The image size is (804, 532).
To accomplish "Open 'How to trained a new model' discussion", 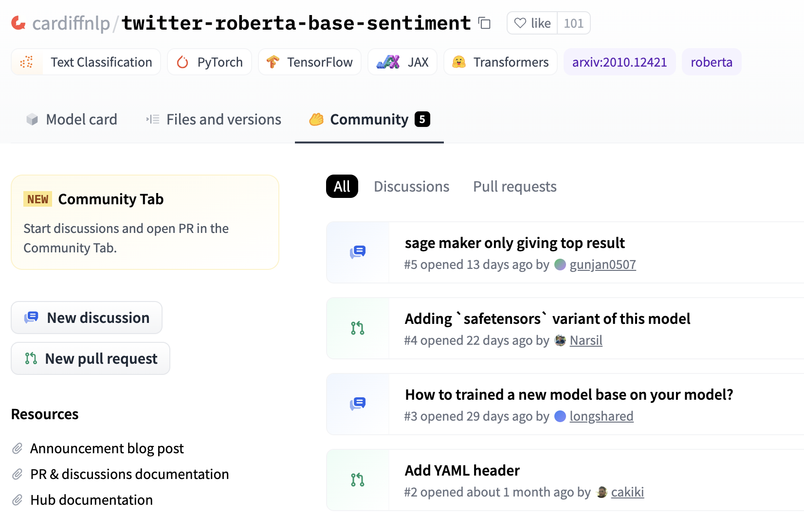I will point(569,394).
